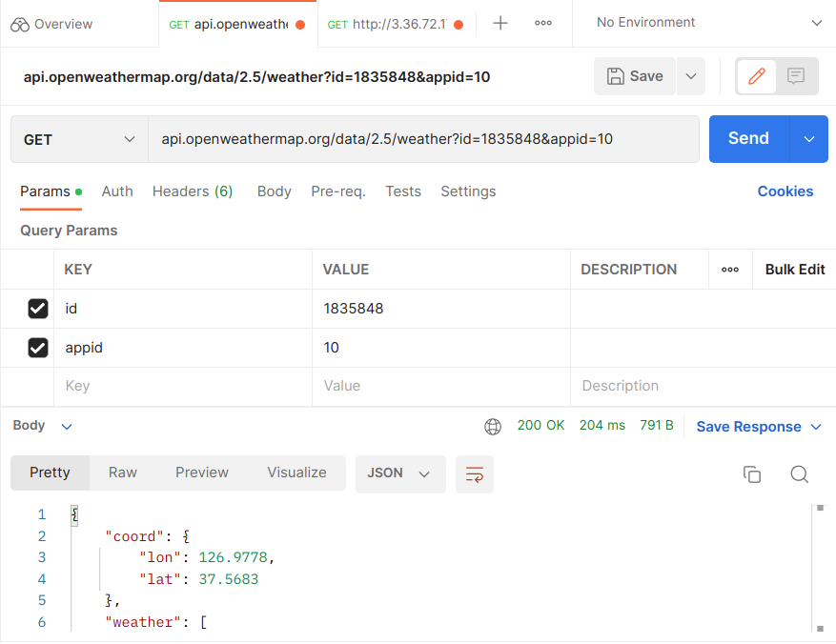Save the current request
The height and width of the screenshot is (644, 836).
click(x=635, y=76)
